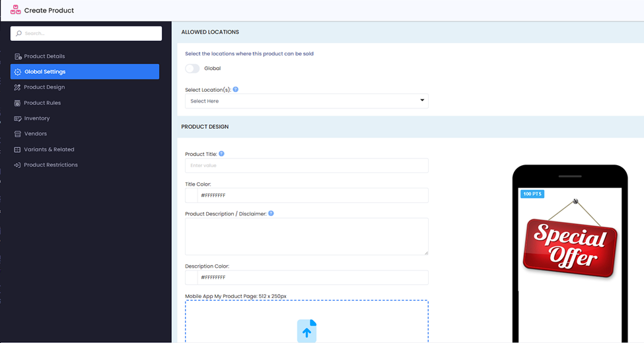Click the Product Description / Disclaimer text area
This screenshot has width=644, height=343.
306,237
